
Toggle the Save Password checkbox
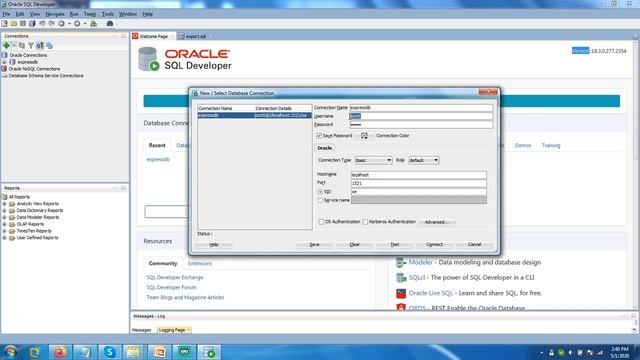pos(319,136)
